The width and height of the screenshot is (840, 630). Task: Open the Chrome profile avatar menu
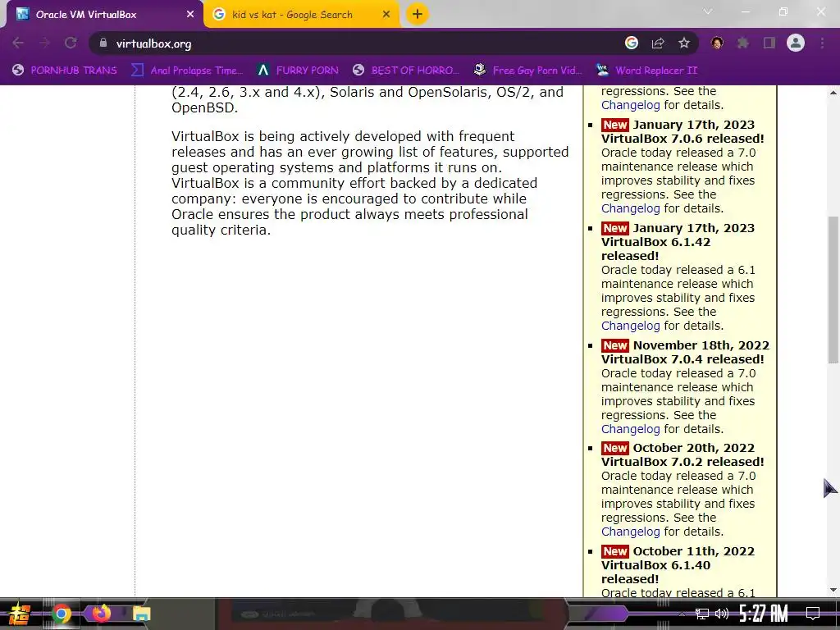click(x=796, y=43)
